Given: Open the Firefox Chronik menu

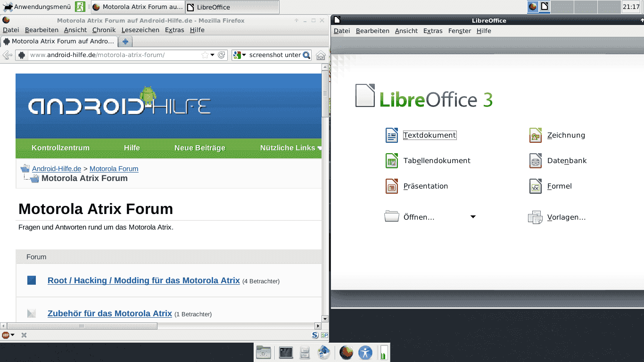Looking at the screenshot, I should point(104,30).
